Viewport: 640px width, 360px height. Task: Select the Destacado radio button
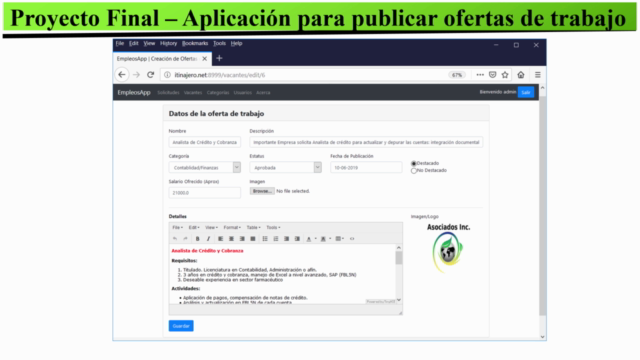tap(413, 163)
